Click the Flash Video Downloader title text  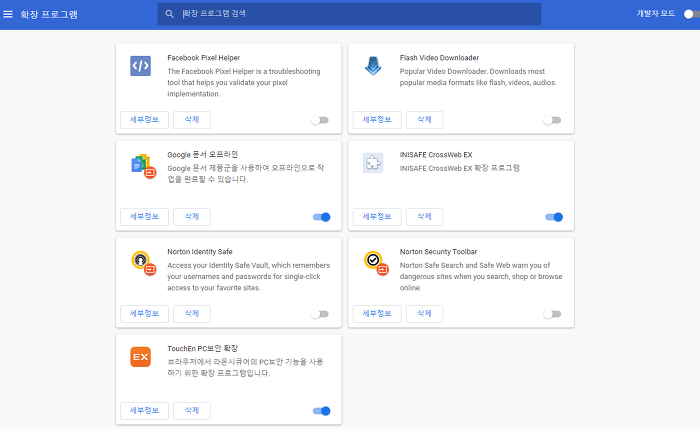click(x=439, y=58)
